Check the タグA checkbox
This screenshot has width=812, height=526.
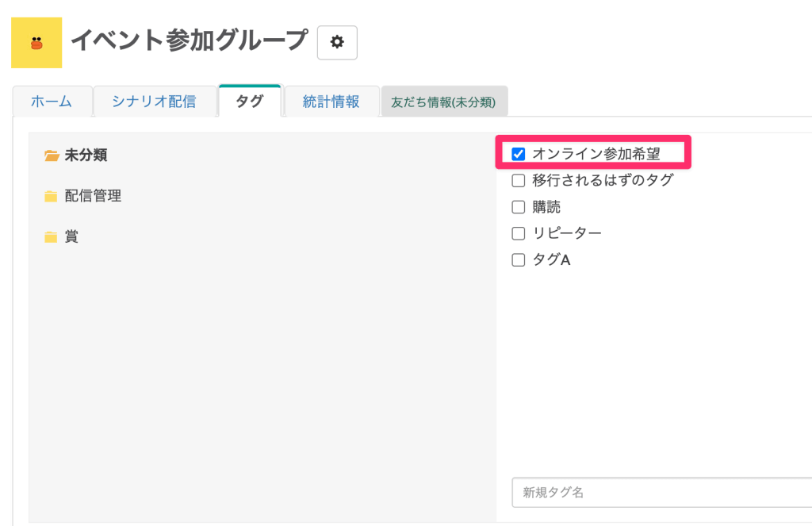coord(519,259)
